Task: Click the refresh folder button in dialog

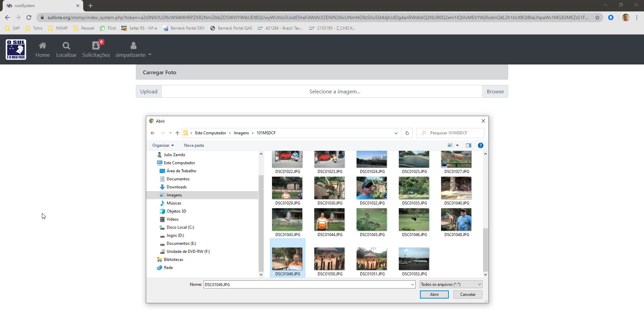Action: [x=407, y=133]
